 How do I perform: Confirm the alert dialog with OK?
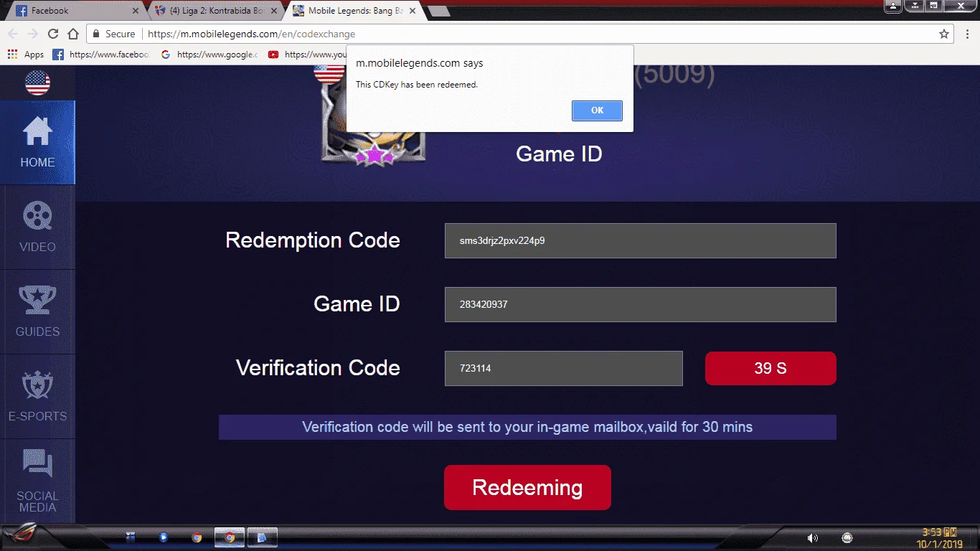point(597,110)
